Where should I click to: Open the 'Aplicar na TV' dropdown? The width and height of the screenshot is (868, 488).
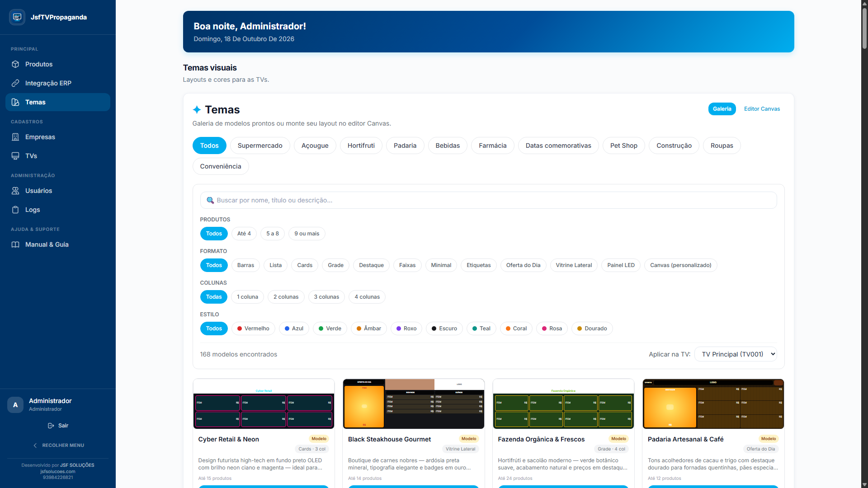[x=736, y=354]
